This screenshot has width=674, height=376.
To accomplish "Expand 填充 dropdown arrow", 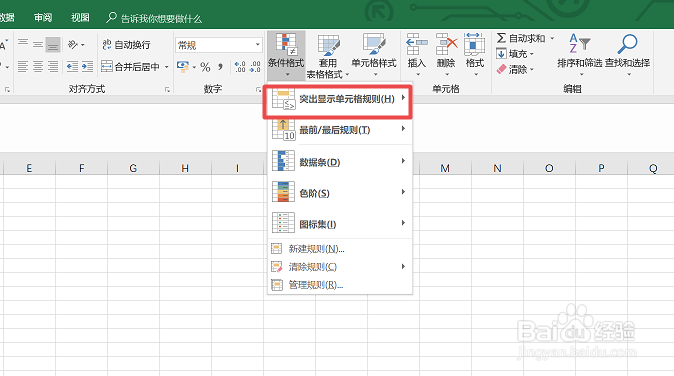I will coord(532,54).
